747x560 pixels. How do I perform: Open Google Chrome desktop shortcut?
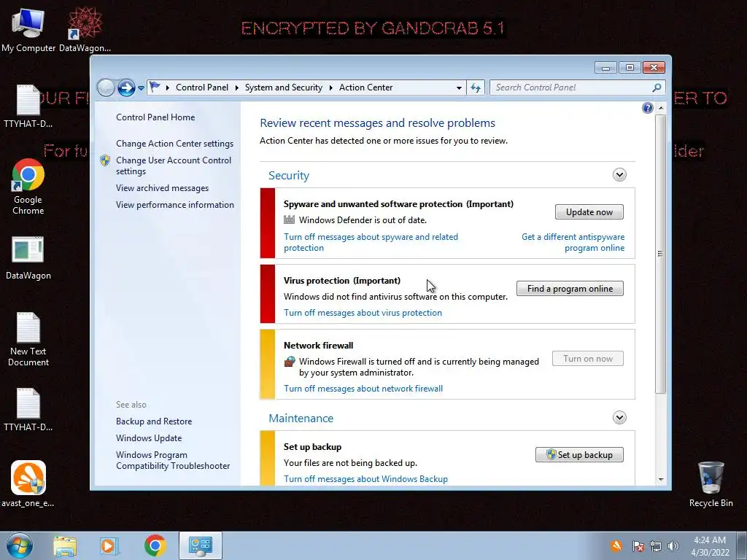click(28, 187)
